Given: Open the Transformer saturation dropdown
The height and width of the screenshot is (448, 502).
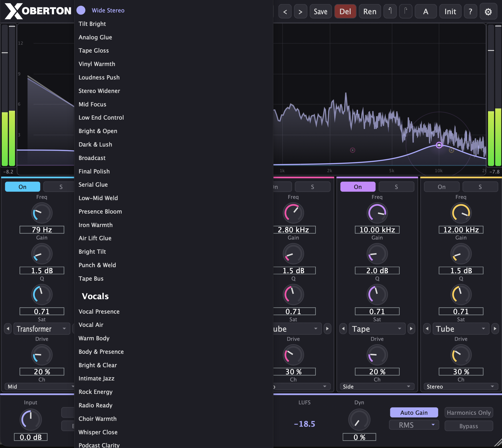Looking at the screenshot, I should click(x=42, y=329).
